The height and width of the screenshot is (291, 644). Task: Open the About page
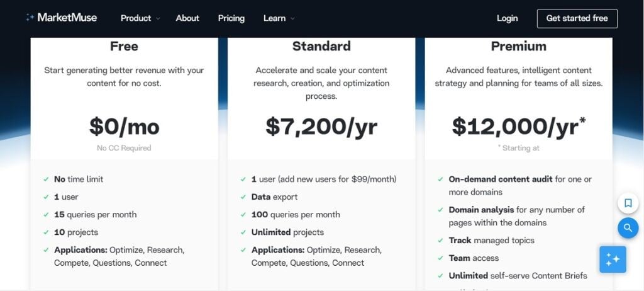[187, 18]
